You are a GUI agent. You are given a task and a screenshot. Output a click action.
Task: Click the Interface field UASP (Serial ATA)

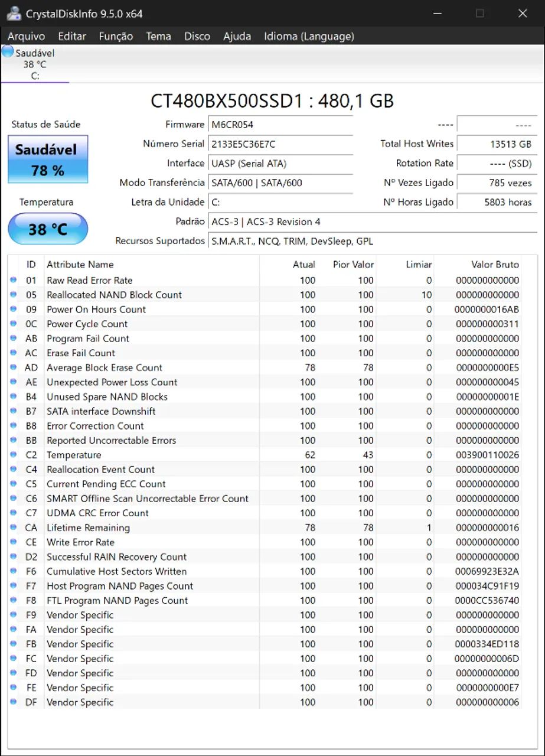(281, 164)
